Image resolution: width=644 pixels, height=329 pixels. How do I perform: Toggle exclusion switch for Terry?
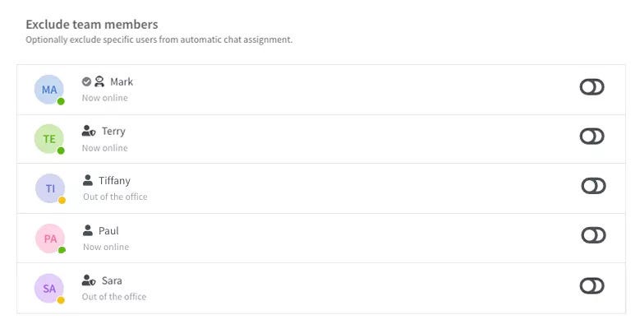[x=591, y=136]
